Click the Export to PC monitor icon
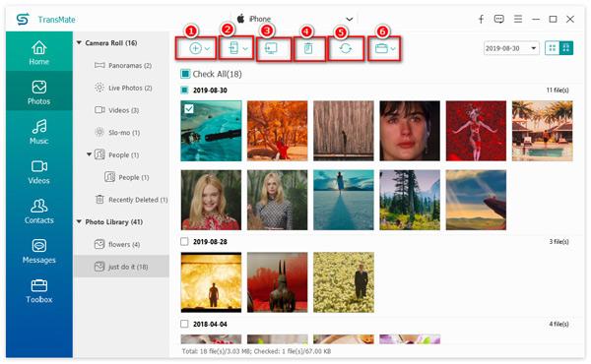Screen dimensions: 591x364 tap(271, 48)
